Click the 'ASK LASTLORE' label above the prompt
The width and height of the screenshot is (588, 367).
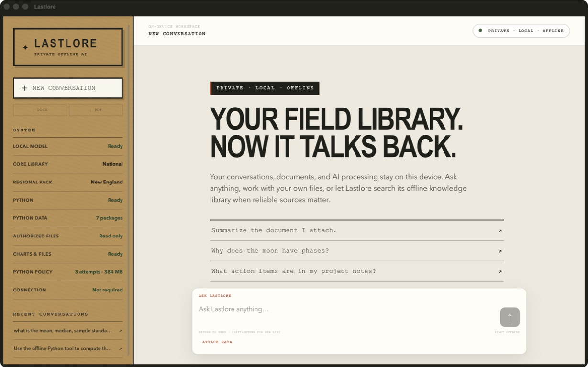215,296
